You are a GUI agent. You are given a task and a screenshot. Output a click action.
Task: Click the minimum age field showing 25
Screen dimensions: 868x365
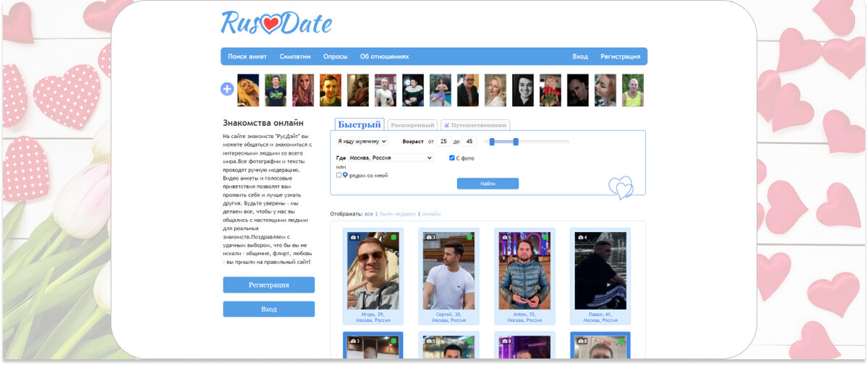[x=444, y=142]
